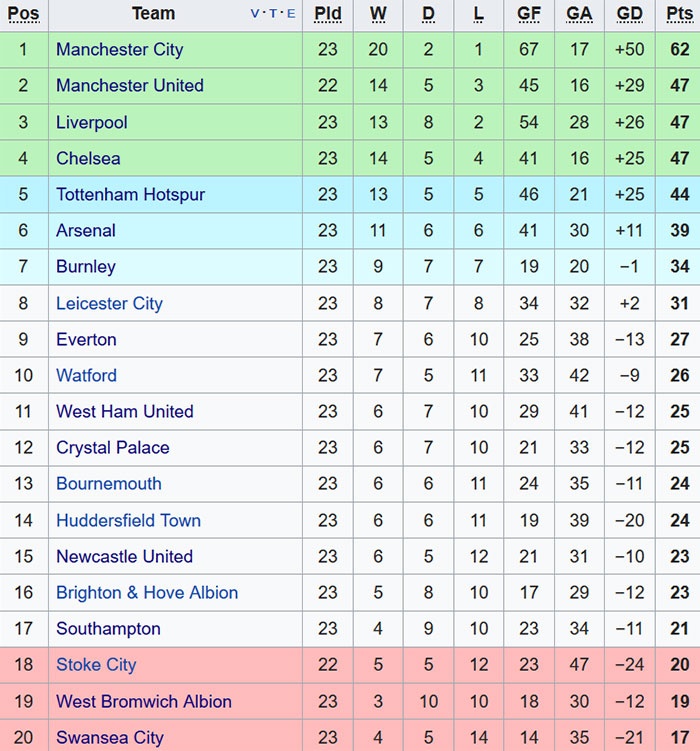Open the Tottenham Hotspur link
700x751 pixels.
130,194
